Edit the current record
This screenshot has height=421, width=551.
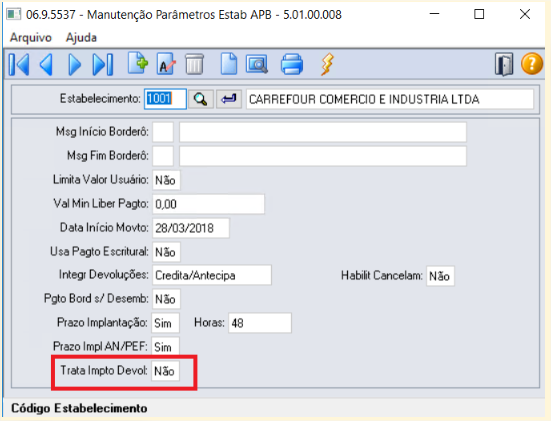point(166,64)
